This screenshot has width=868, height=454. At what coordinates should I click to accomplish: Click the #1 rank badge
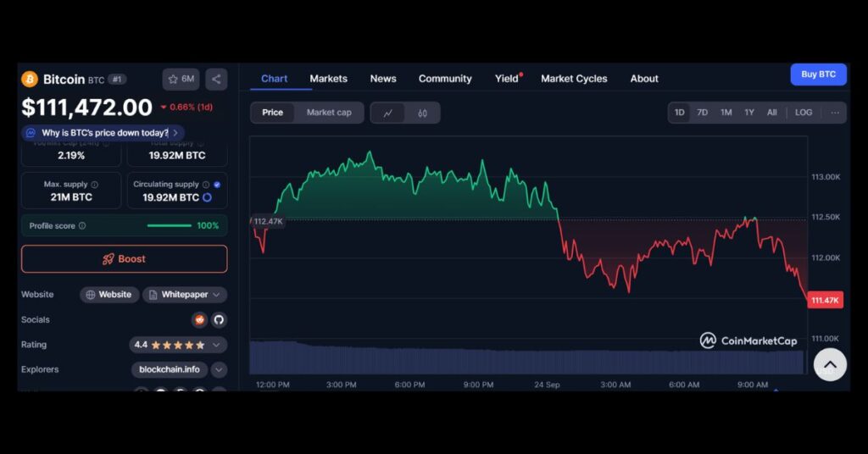[117, 79]
